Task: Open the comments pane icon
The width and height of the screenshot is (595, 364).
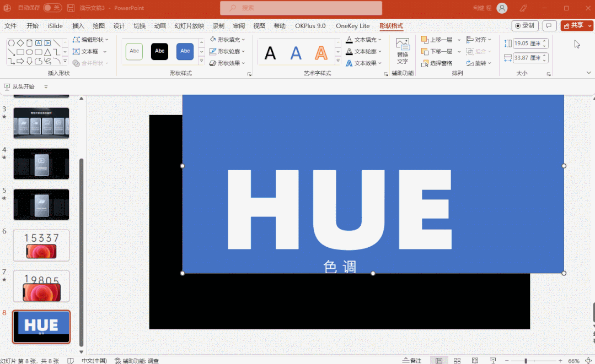Action: coord(549,26)
